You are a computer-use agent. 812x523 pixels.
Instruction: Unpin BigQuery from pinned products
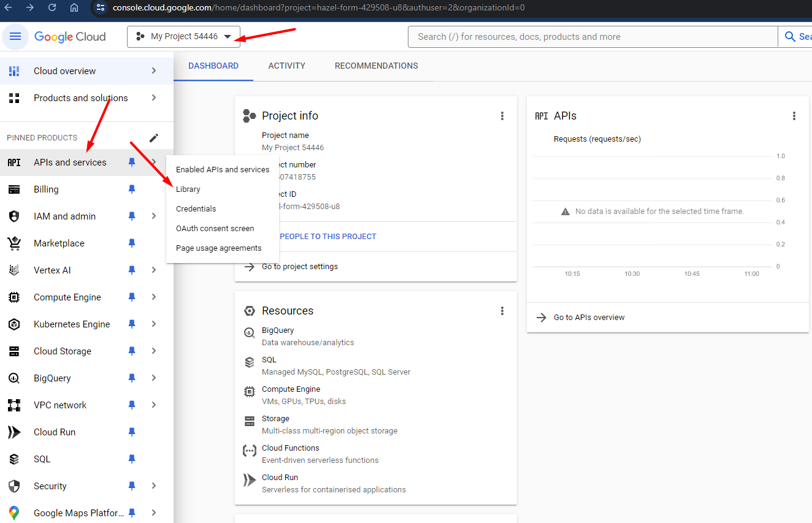pos(131,378)
